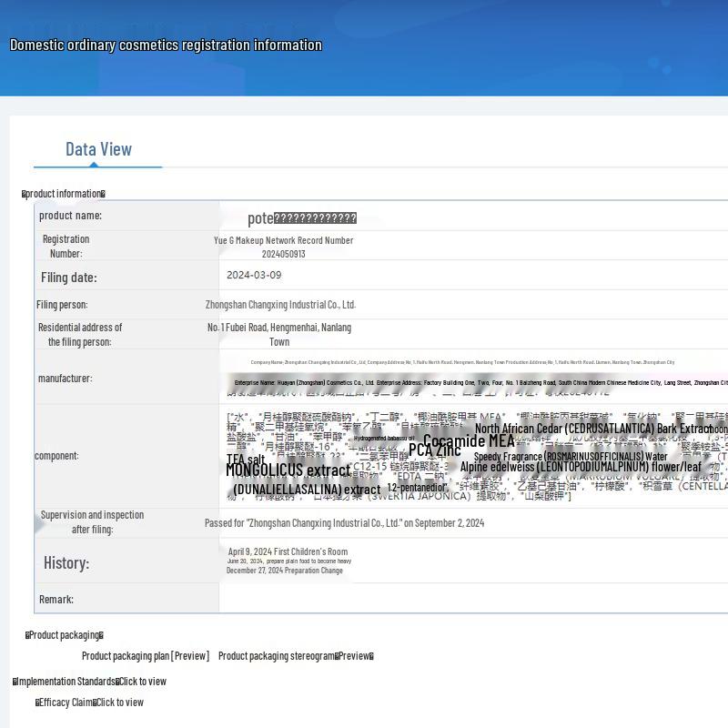Select filing person Zhongshan Changxing Industrial
The width and height of the screenshot is (728, 728).
280,305
